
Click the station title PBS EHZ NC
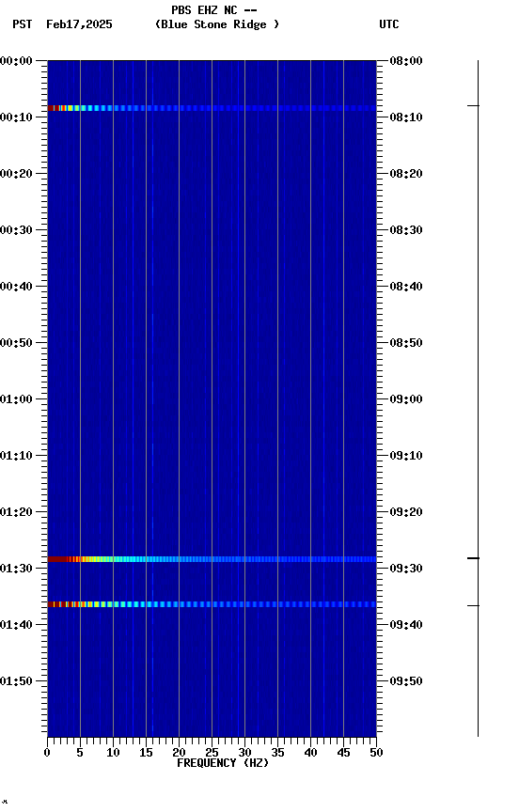[205, 10]
